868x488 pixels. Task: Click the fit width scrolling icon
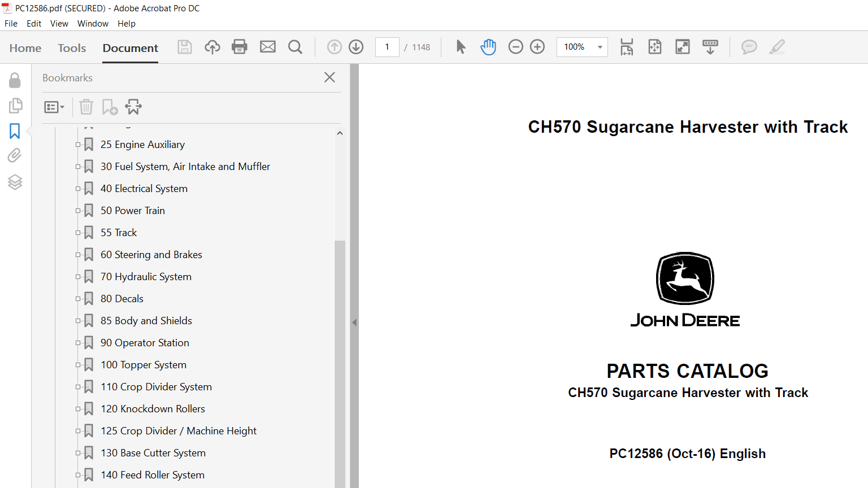627,47
